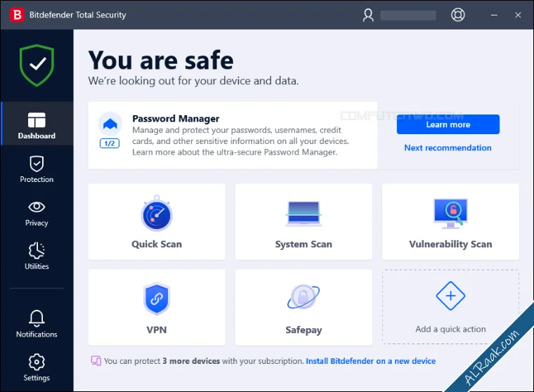This screenshot has width=534, height=392.
Task: Open the Privacy section
Action: [37, 213]
